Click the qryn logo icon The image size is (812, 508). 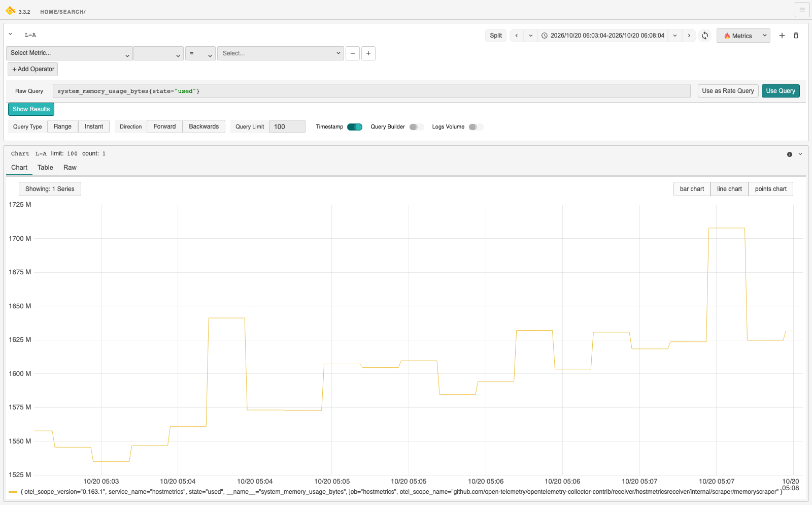point(10,11)
